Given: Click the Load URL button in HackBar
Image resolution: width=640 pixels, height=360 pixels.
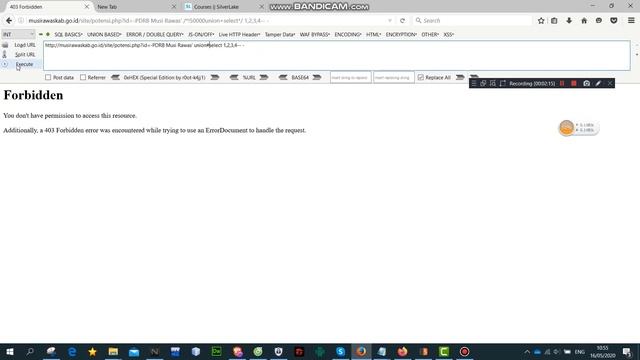Looking at the screenshot, I should click(x=24, y=45).
